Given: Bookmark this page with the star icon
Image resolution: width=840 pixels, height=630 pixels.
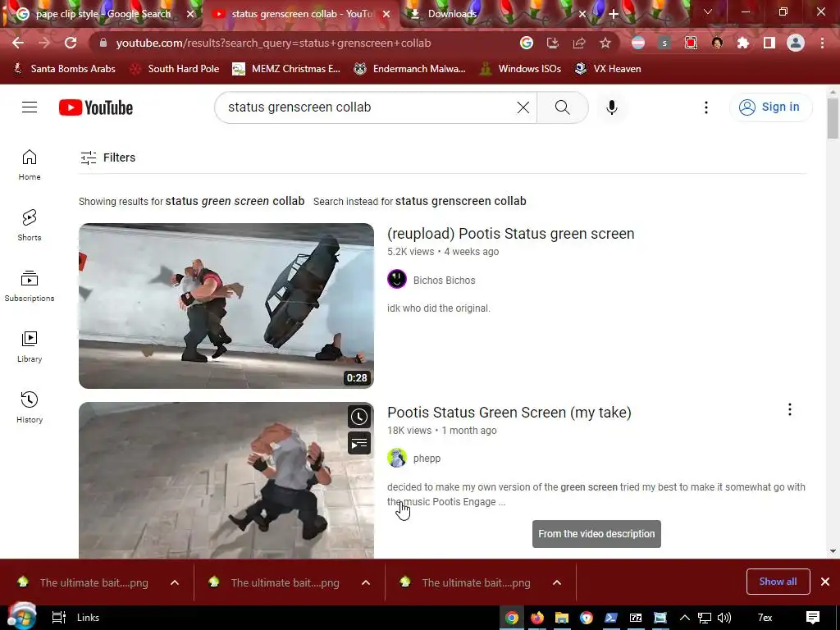Looking at the screenshot, I should click(605, 43).
